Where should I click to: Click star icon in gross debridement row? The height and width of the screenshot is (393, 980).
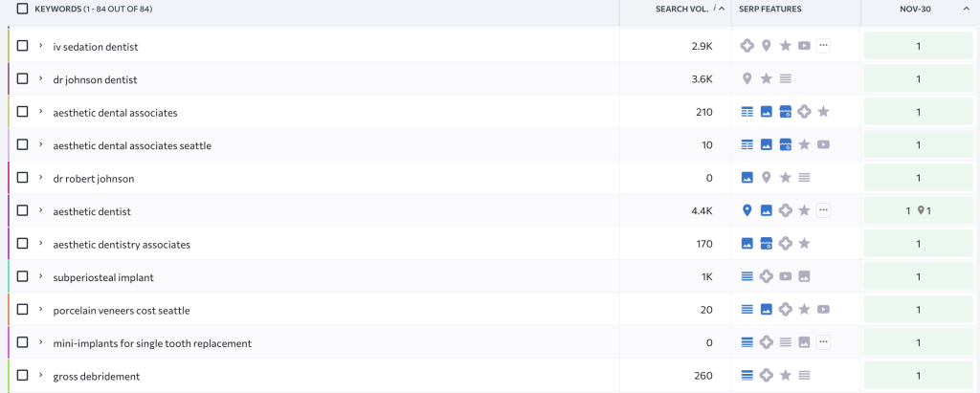785,376
